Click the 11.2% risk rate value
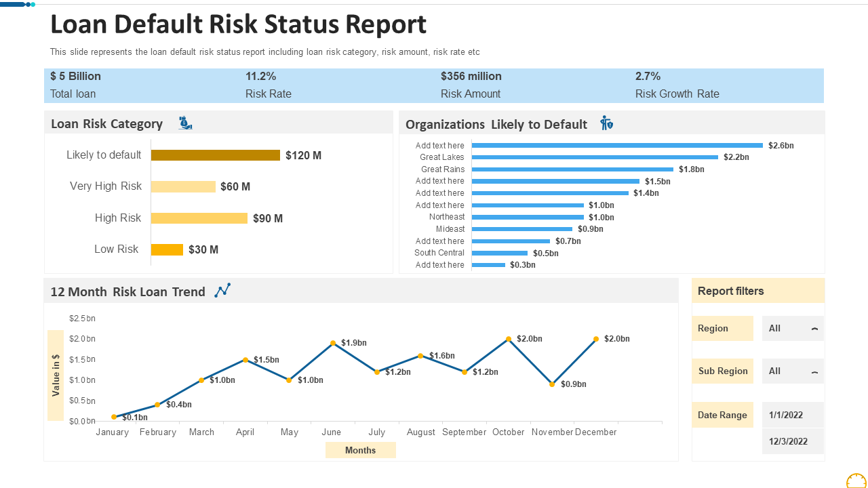This screenshot has height=488, width=868. [x=260, y=77]
